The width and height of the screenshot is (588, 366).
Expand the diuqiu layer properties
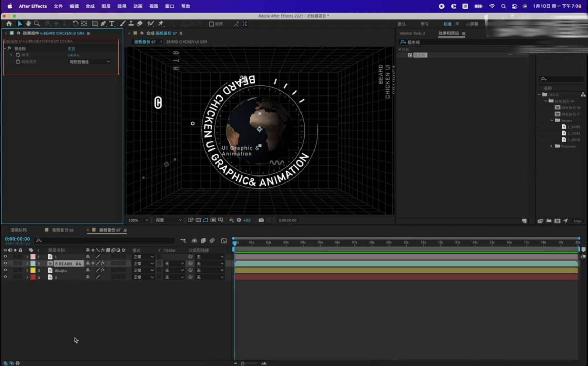pos(27,271)
